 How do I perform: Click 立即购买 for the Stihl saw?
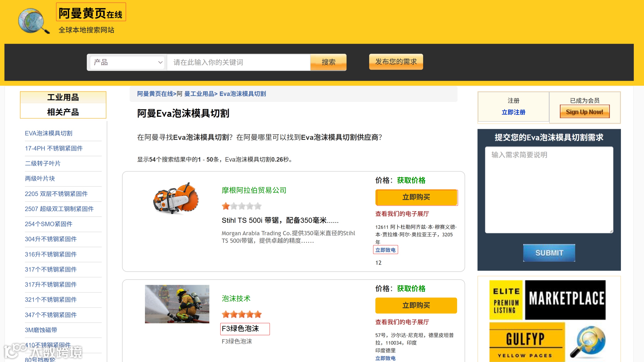coord(416,197)
